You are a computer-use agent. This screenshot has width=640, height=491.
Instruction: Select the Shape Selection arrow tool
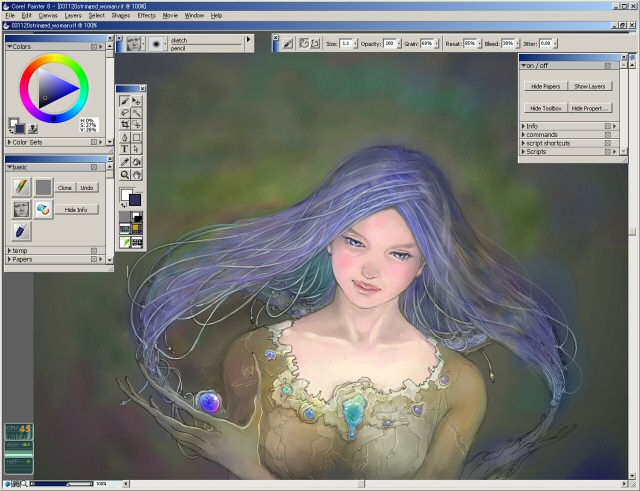137,149
